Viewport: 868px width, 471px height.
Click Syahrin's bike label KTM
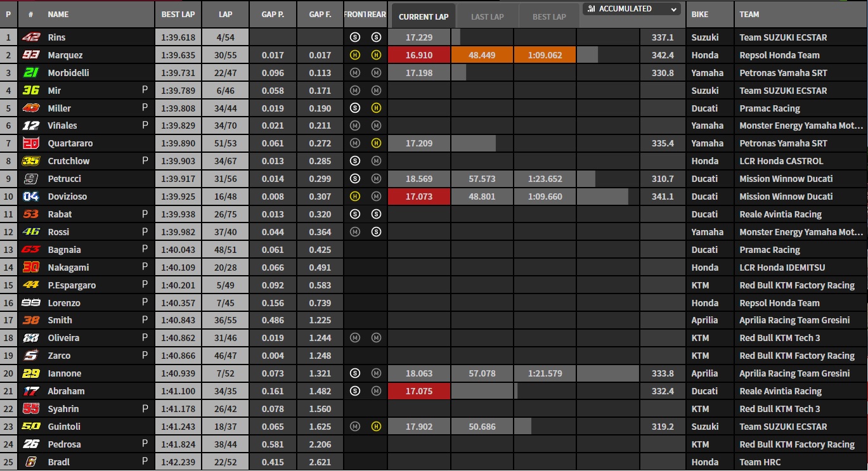[x=700, y=409]
